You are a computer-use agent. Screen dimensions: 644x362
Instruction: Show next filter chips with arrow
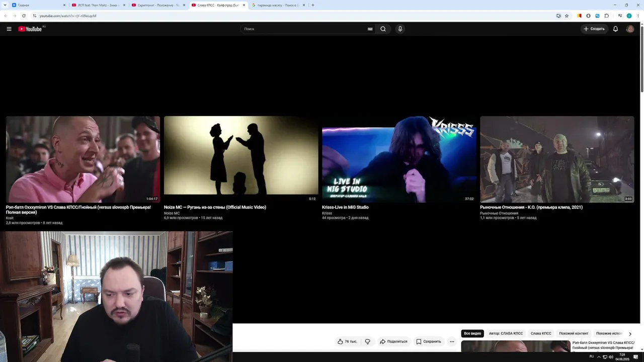[x=630, y=334]
